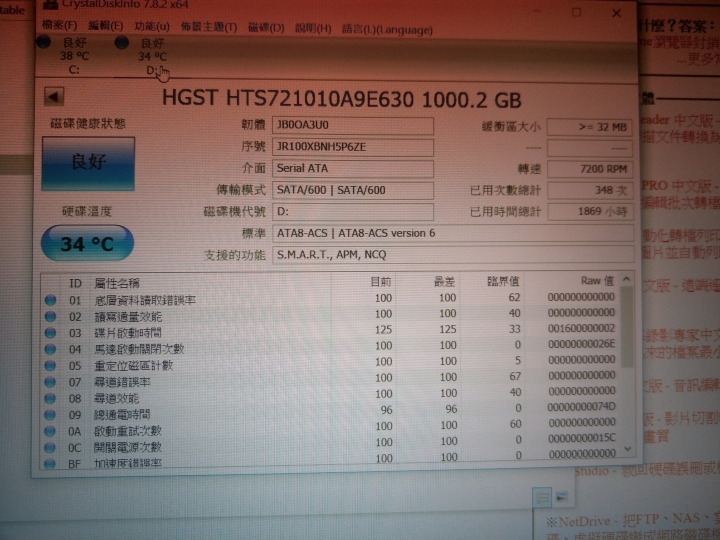
Task: Click the ID column header
Action: [x=75, y=283]
